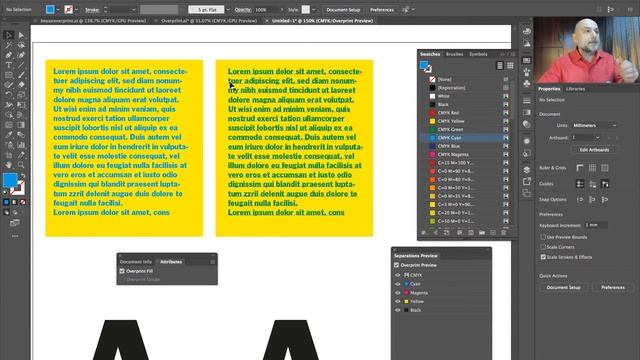Select the Direct Selection tool

point(21,35)
